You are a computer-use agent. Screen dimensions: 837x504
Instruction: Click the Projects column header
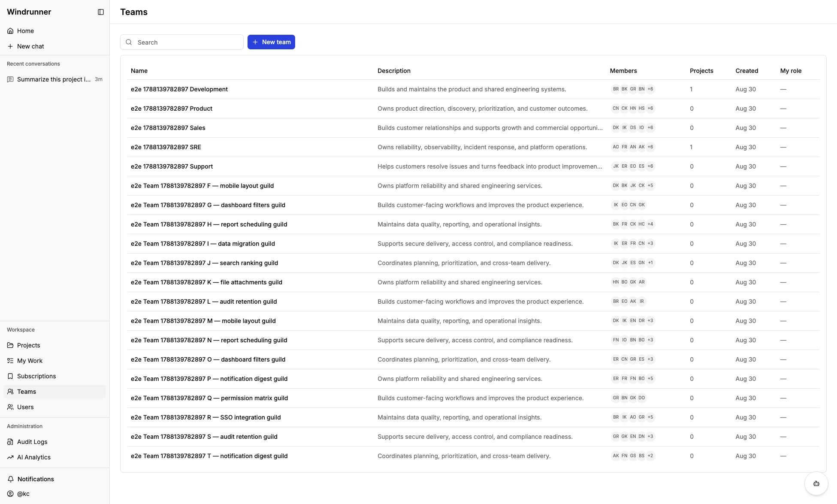tap(701, 71)
